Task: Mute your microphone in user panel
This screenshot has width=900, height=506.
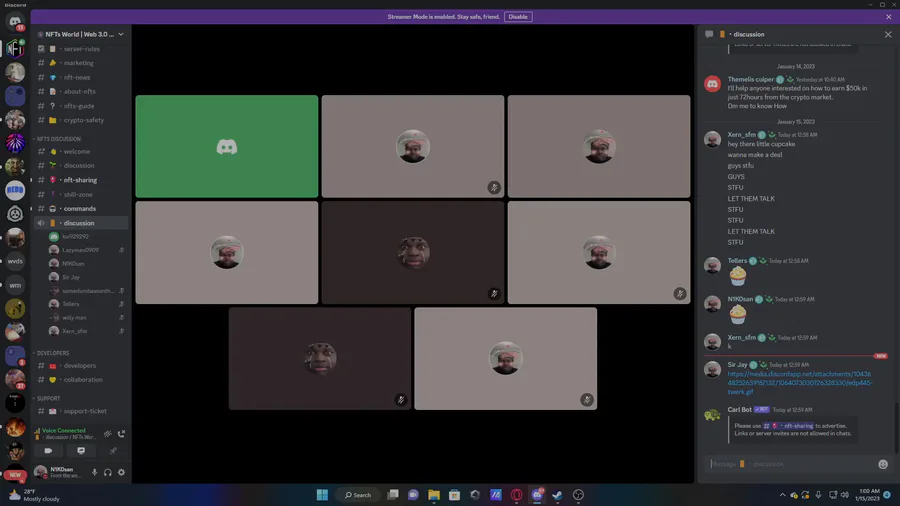Action: [x=94, y=472]
